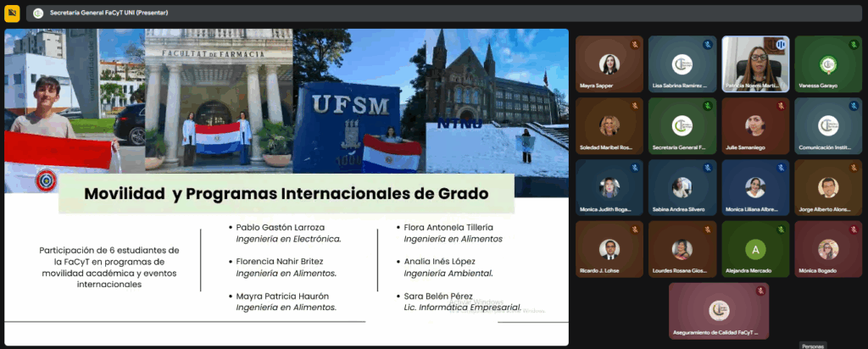The width and height of the screenshot is (868, 349).
Task: Click muted mic icon on Julie Samaniego's tile
Action: 780,106
